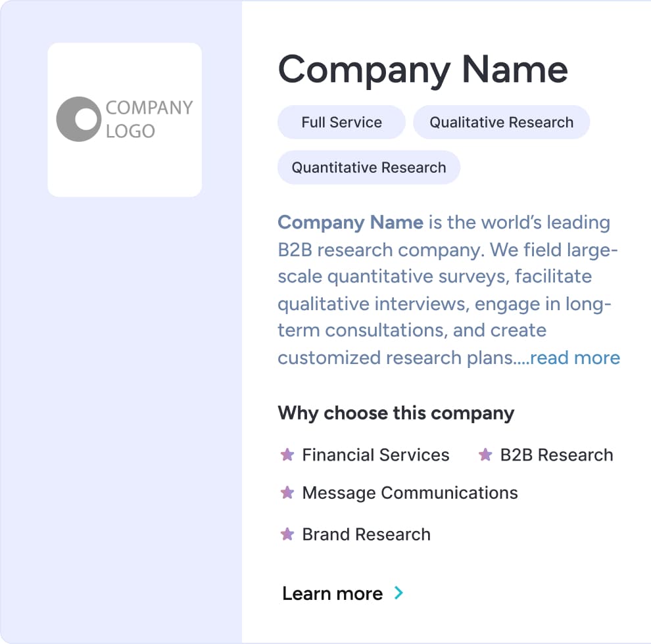
Task: Open the Learn more link
Action: pos(332,594)
